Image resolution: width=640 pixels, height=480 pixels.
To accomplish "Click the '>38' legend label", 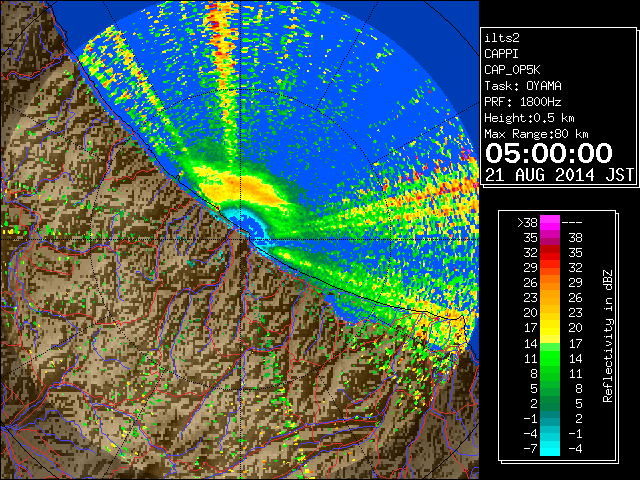I will pyautogui.click(x=527, y=222).
